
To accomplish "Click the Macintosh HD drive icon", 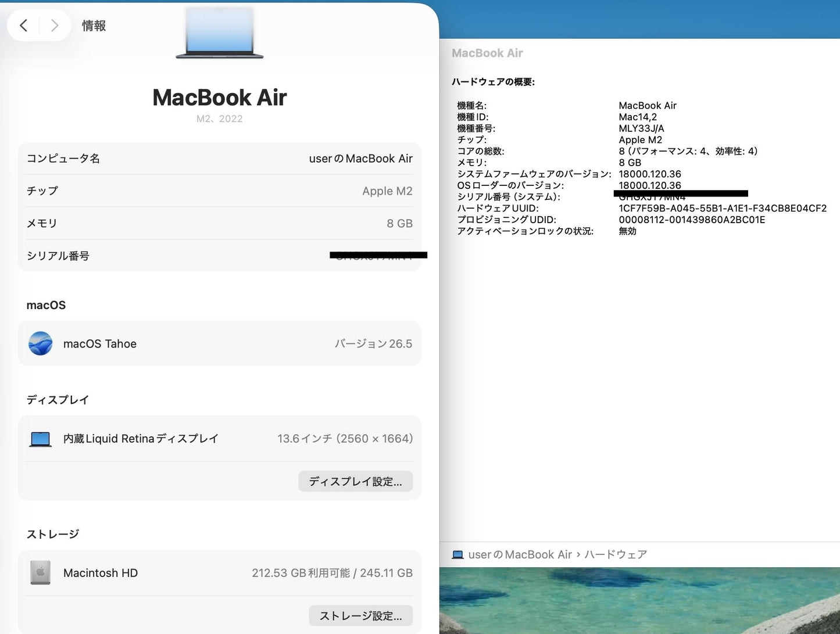I will pos(41,573).
